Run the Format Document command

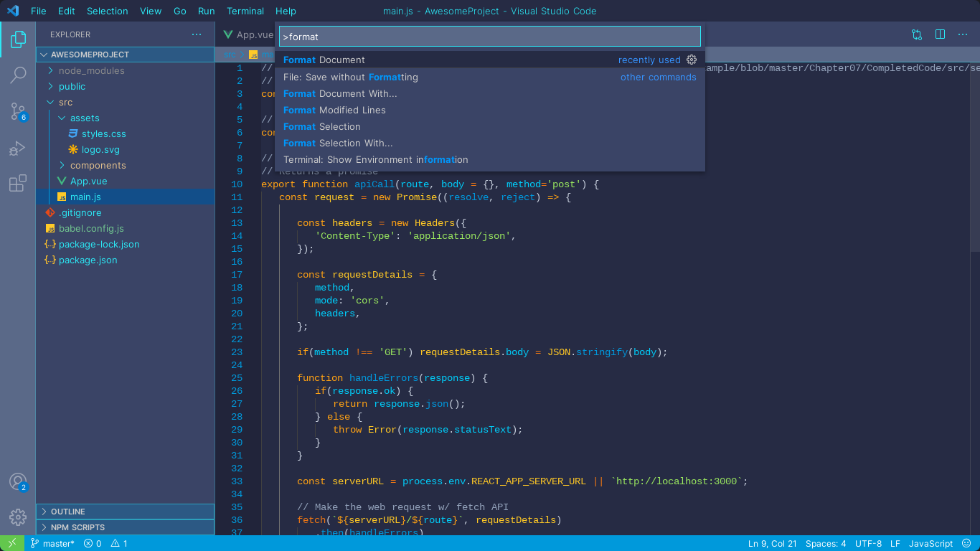490,60
